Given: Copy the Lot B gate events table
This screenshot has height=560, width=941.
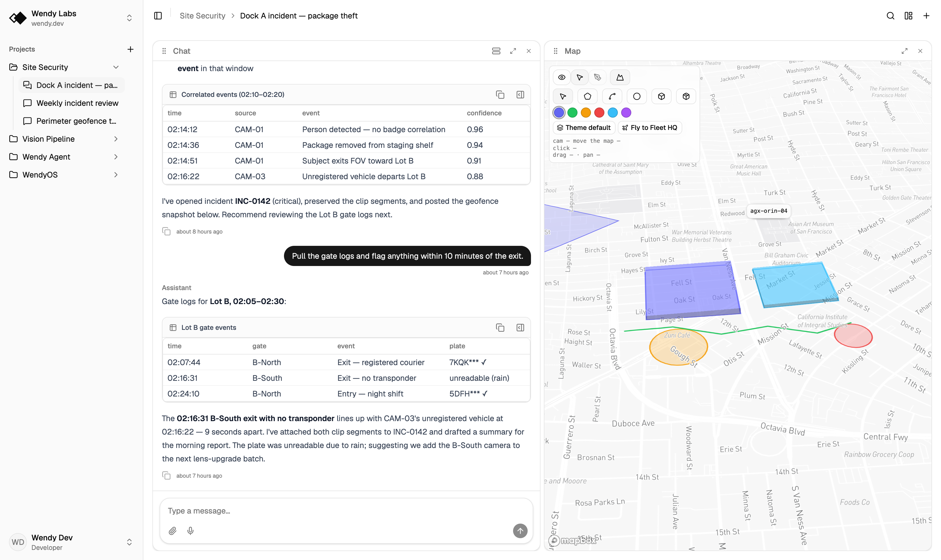Looking at the screenshot, I should click(x=500, y=328).
